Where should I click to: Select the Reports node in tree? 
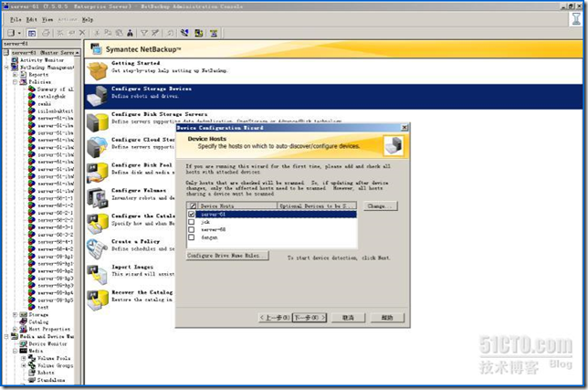(x=38, y=75)
